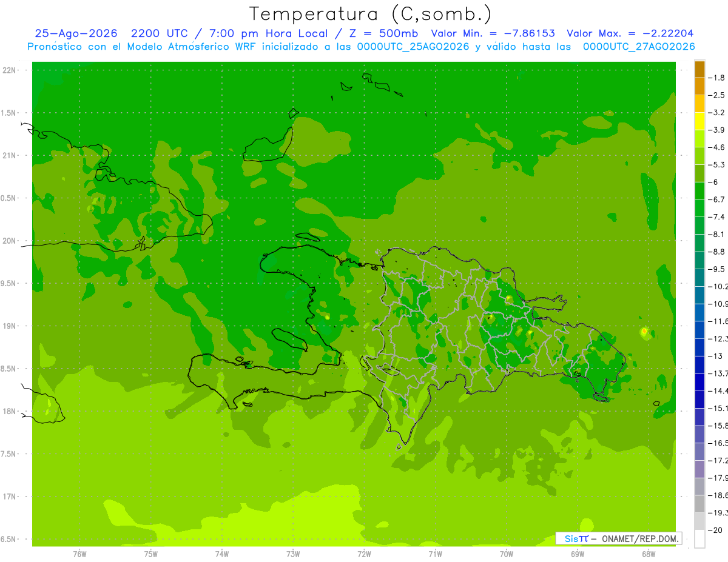Pick the gray legend swatch between -18.6 and -19.3
Viewport: 728px width, 562px height.
coord(699,504)
